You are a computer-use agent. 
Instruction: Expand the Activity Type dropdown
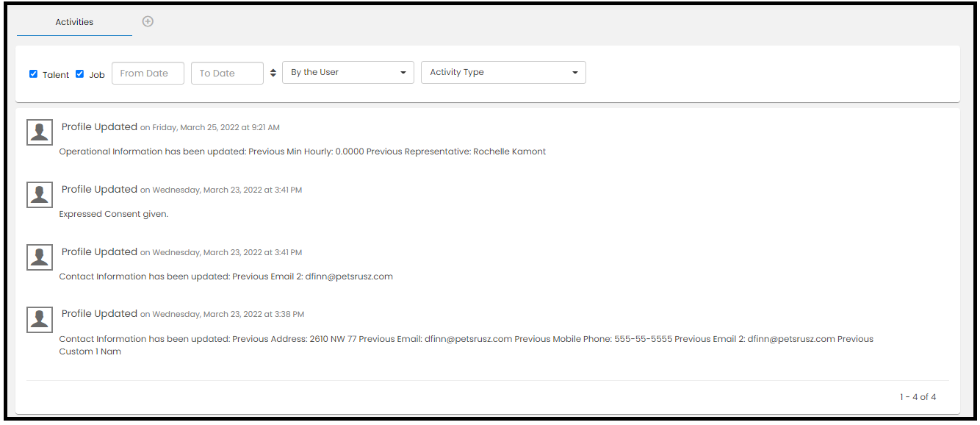point(503,73)
